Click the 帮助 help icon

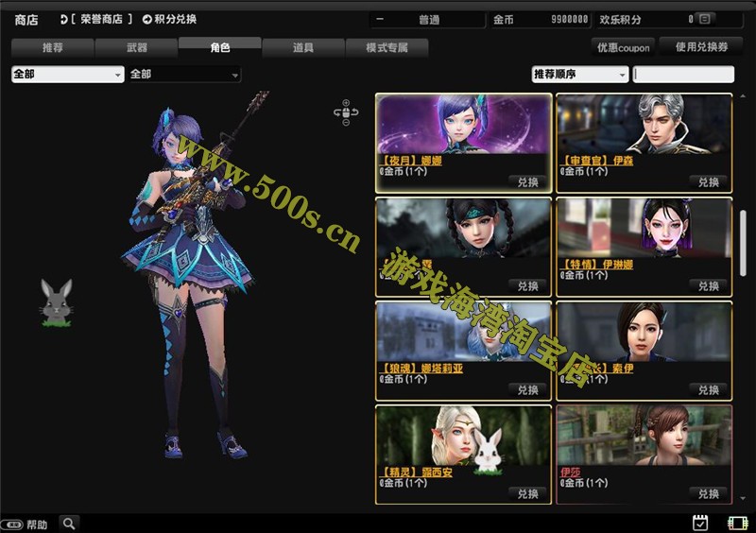[x=13, y=524]
